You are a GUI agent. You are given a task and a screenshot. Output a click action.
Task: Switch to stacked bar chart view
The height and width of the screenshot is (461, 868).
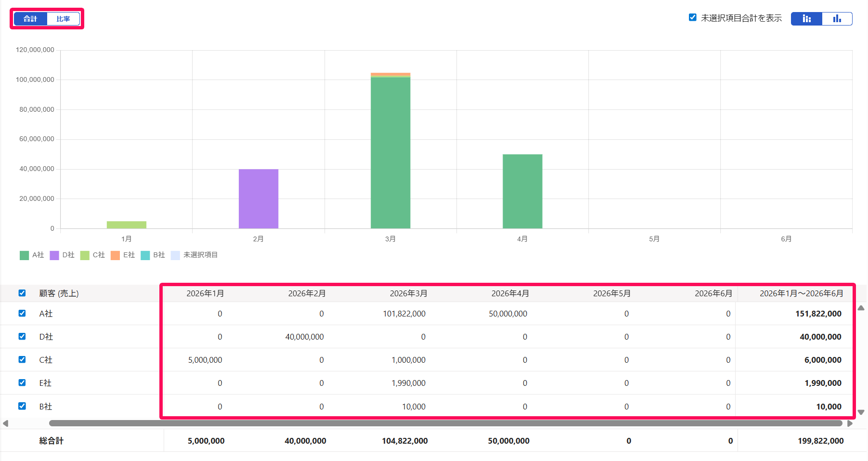pyautogui.click(x=806, y=19)
